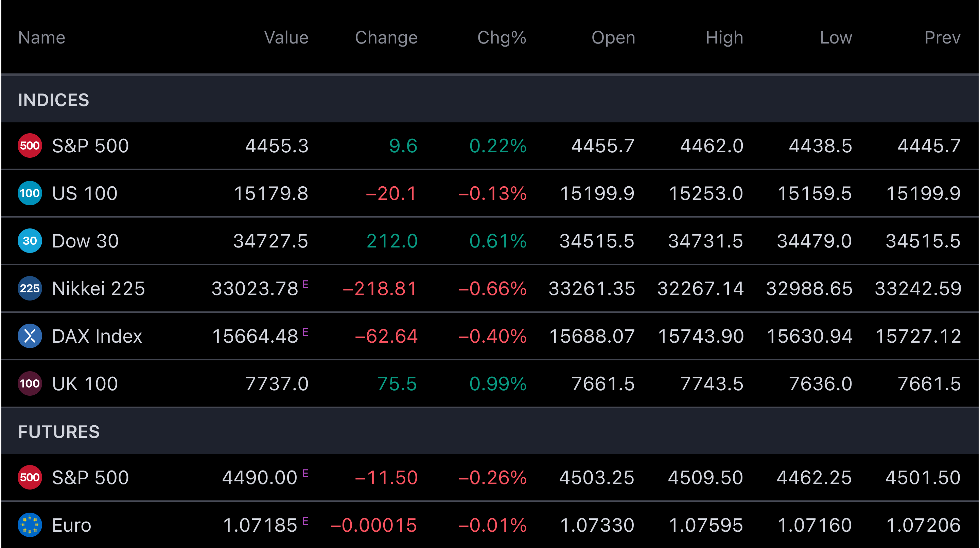Click the Euro flag icon
980x548 pixels.
(30, 525)
